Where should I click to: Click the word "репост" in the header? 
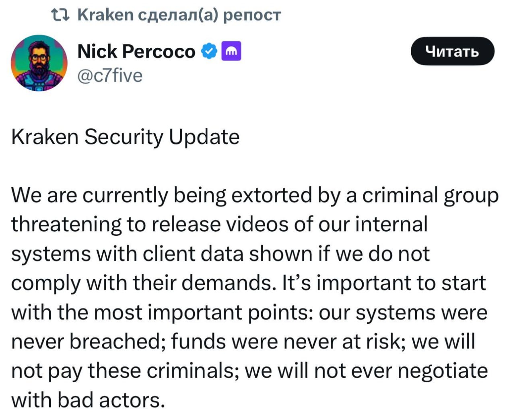pyautogui.click(x=251, y=15)
